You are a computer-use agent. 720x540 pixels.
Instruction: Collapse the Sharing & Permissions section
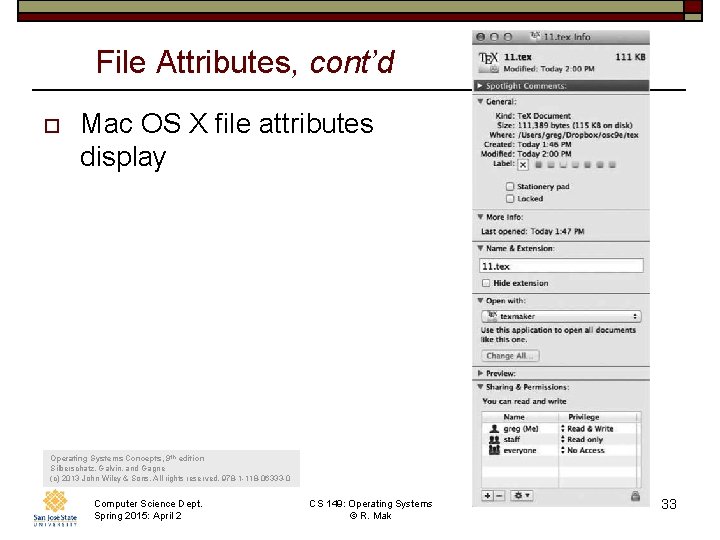tap(480, 387)
